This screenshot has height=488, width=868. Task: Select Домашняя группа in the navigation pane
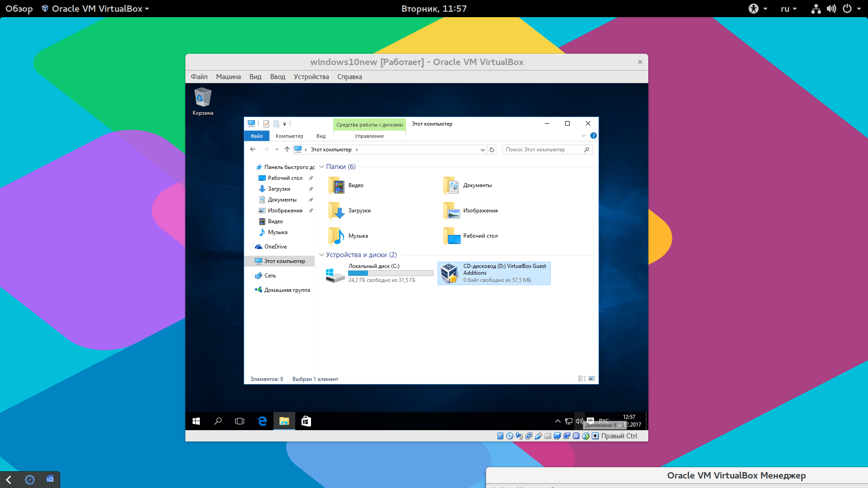[x=287, y=290]
